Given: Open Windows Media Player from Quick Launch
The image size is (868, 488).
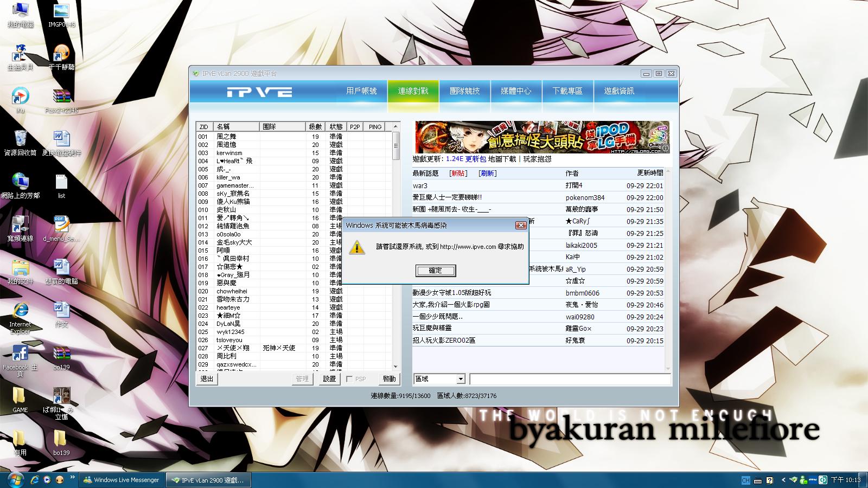Looking at the screenshot, I should tap(47, 480).
